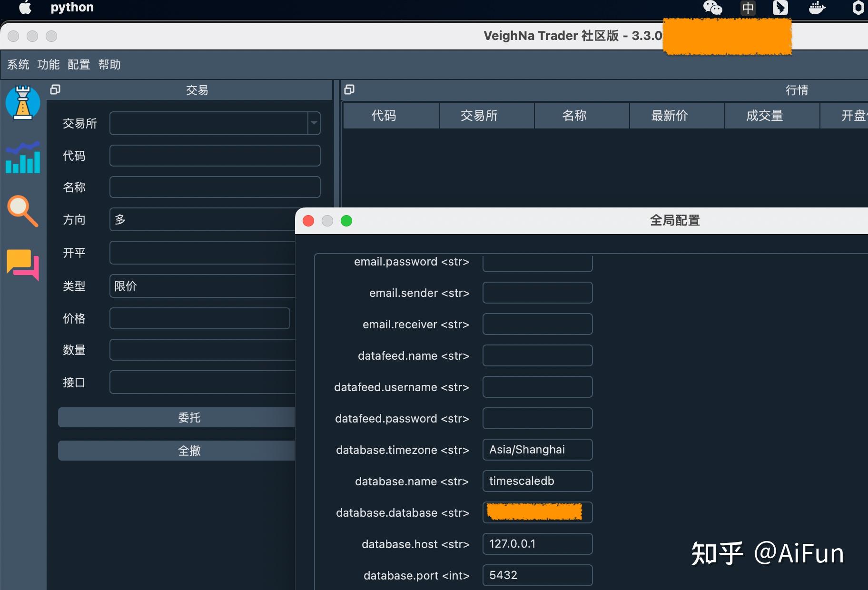Click the Docker whale icon in menu bar

817,8
